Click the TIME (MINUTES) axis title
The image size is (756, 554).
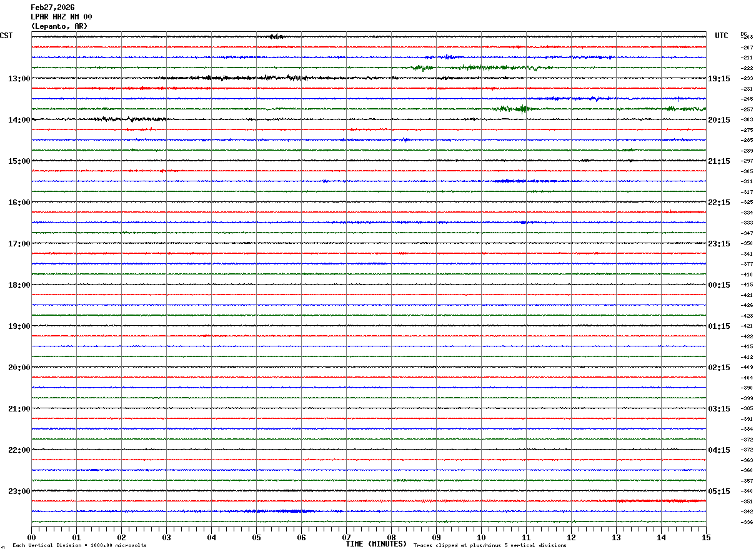pyautogui.click(x=377, y=544)
